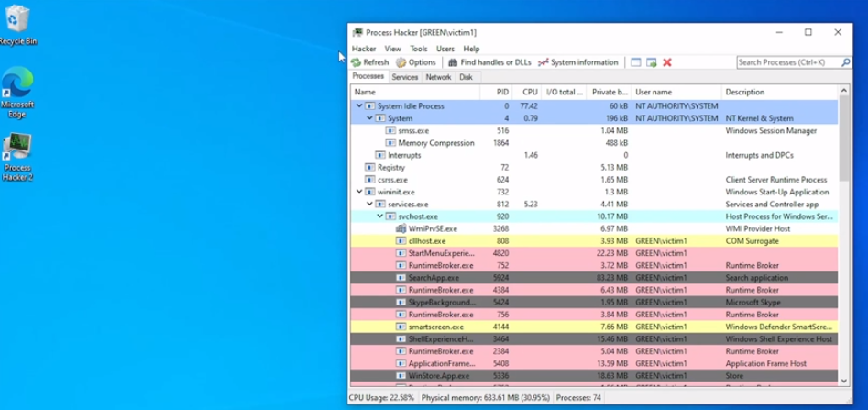Image resolution: width=868 pixels, height=410 pixels.
Task: Select the ApplicationFrameHost process row
Action: point(595,363)
